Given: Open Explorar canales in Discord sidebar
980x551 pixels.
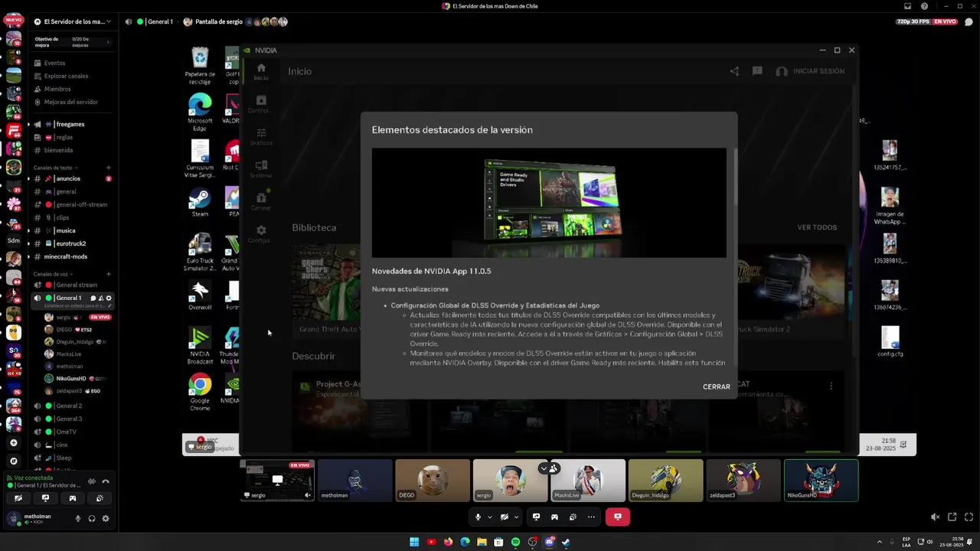Looking at the screenshot, I should (x=72, y=76).
